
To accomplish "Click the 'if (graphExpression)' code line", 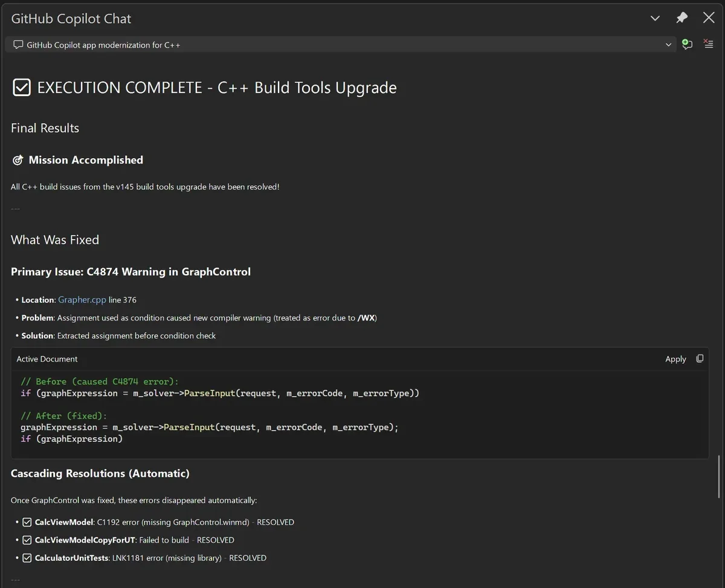I will (72, 439).
